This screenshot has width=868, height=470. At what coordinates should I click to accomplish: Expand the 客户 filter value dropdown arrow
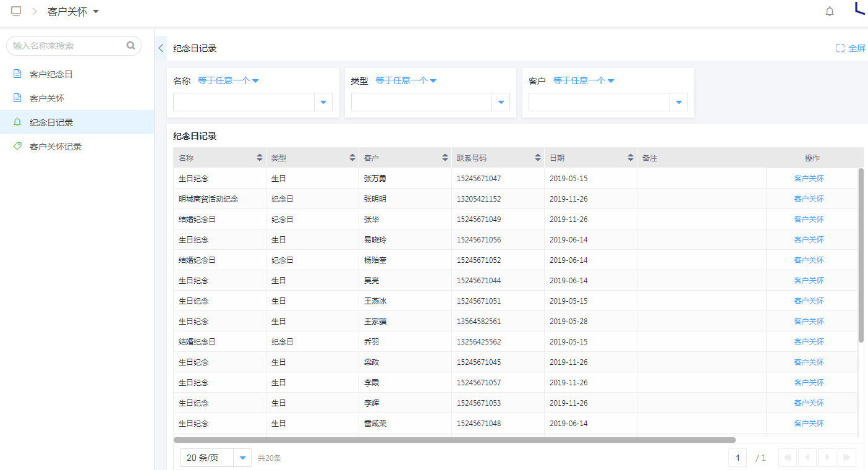click(679, 102)
